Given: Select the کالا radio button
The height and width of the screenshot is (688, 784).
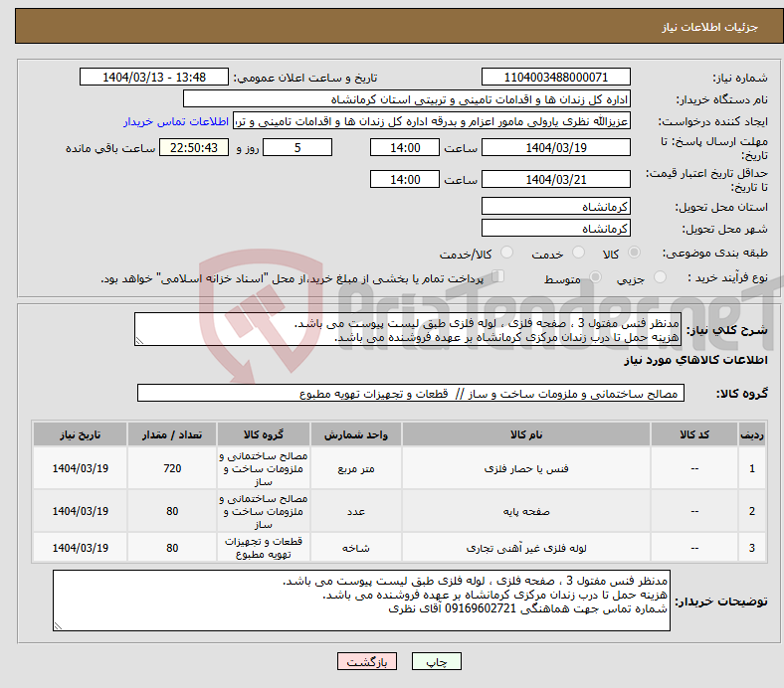Looking at the screenshot, I should [x=634, y=253].
